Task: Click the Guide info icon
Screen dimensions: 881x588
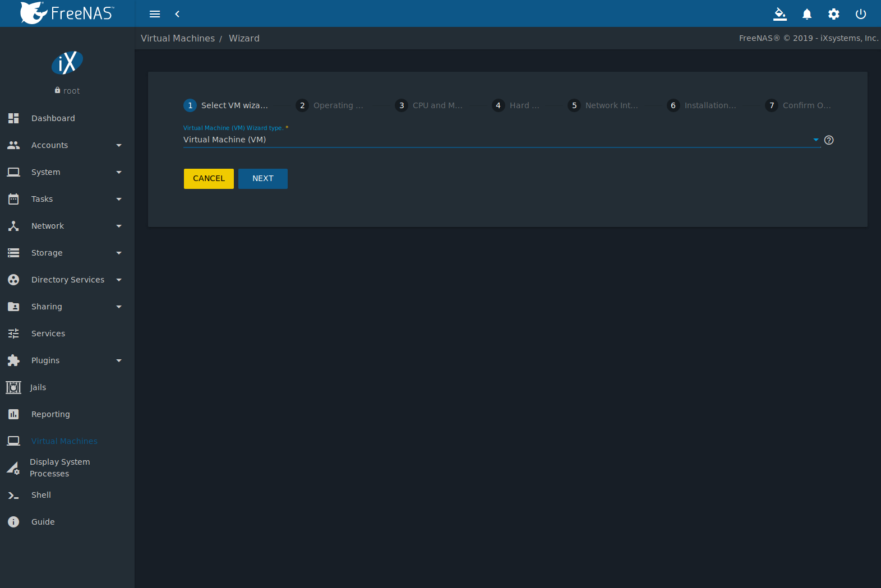Action: pyautogui.click(x=13, y=522)
